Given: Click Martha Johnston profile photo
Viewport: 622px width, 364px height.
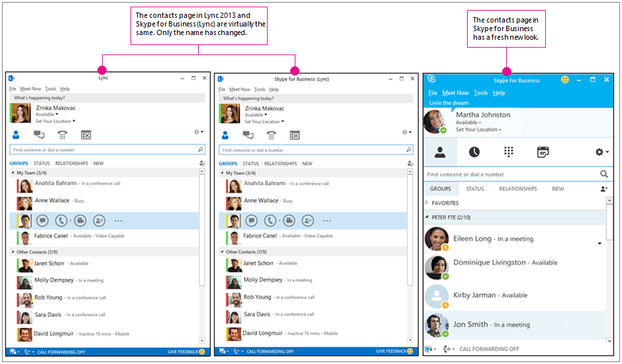Looking at the screenshot, I should (x=435, y=121).
